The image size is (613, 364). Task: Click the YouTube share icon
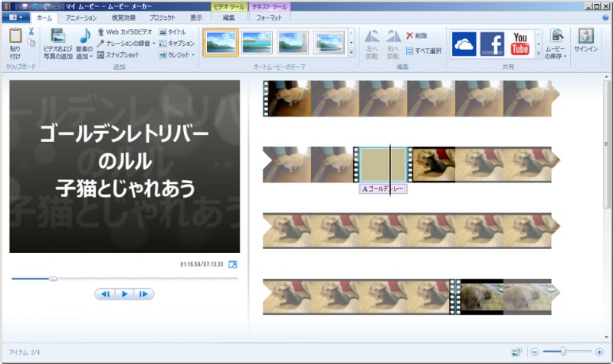click(x=520, y=44)
